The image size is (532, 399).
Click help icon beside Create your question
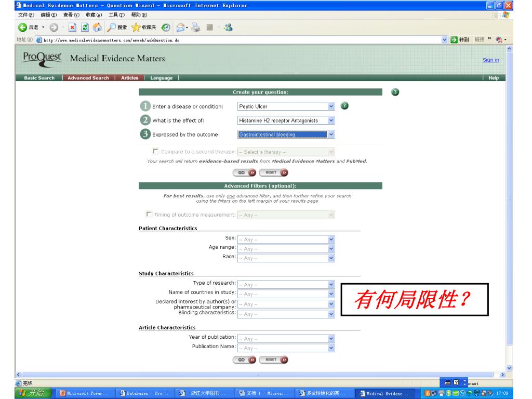tap(395, 92)
